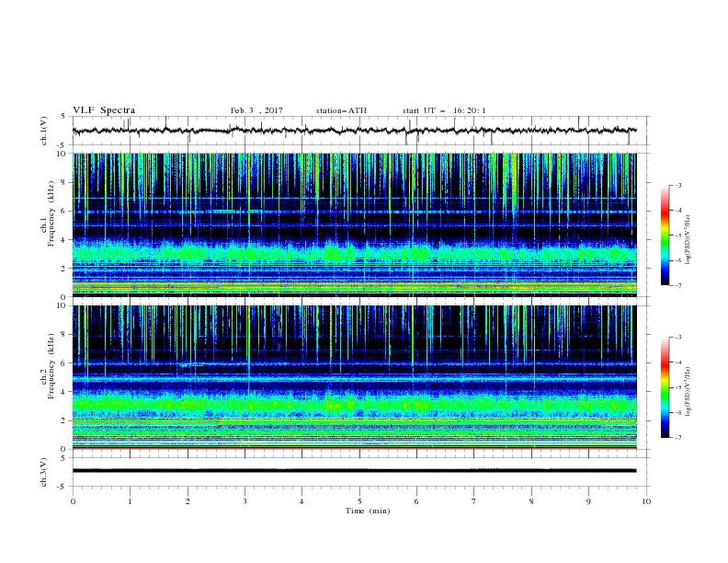Click the "5" volt tick on ch.1(V) axis
728x563 pixels.
(63, 117)
